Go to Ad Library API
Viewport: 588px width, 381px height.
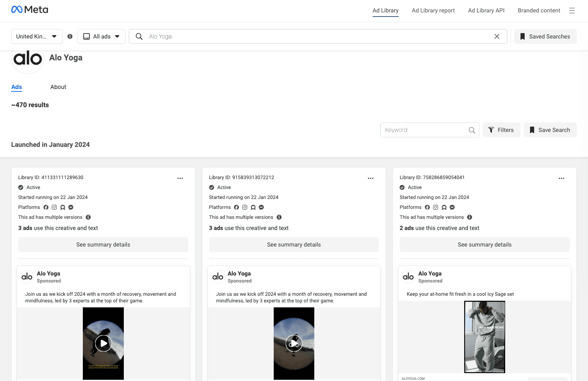(486, 11)
